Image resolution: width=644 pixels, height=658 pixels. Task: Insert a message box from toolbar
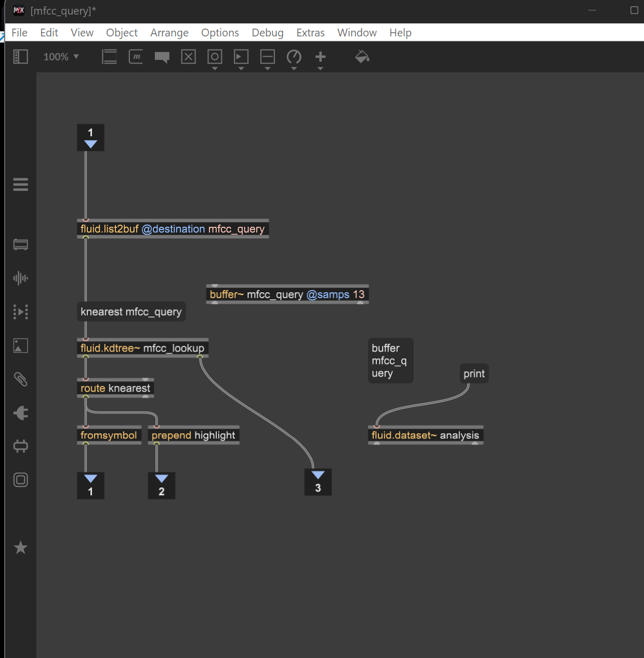[x=136, y=57]
